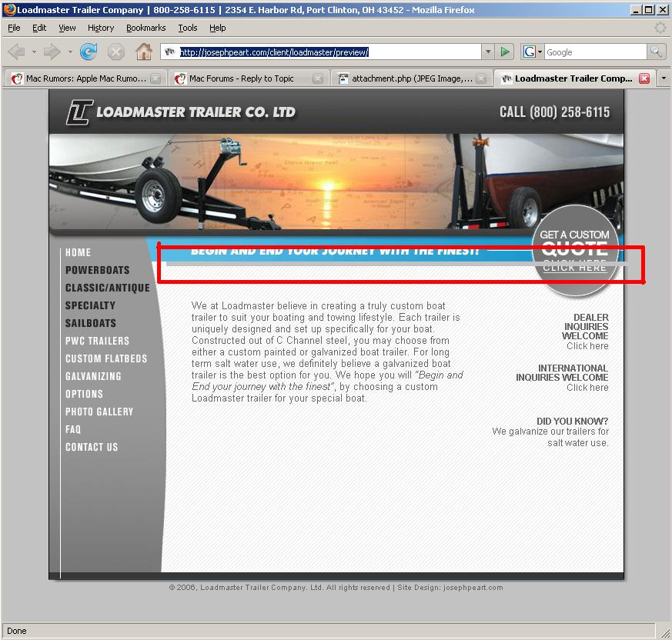Click the window resize grip in status bar

point(665,632)
